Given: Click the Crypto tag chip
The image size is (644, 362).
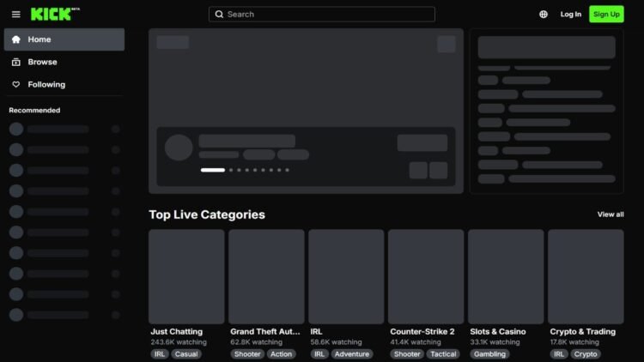Looking at the screenshot, I should (586, 353).
